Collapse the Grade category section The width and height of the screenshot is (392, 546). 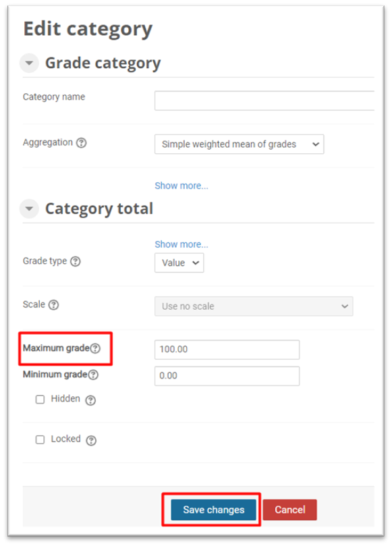coord(29,63)
